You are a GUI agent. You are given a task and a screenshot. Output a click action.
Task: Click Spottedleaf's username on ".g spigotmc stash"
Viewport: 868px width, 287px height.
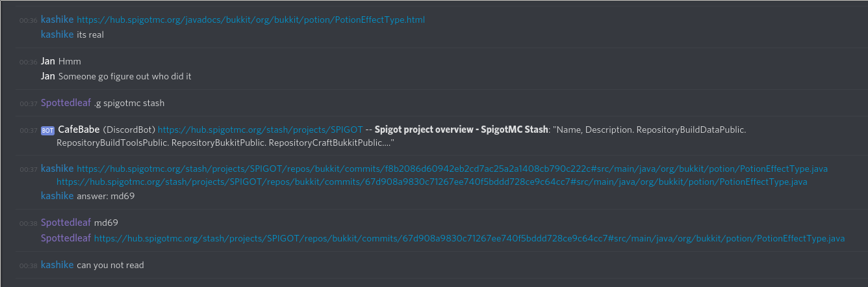(66, 103)
